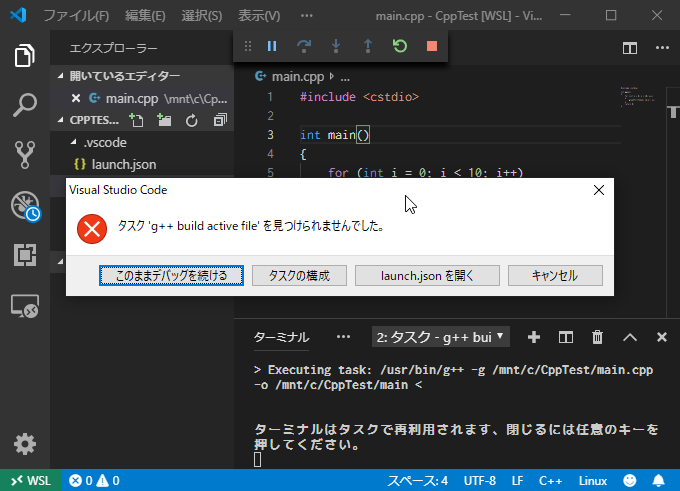Send feedback via smiley icon
The image size is (680, 491).
(630, 480)
